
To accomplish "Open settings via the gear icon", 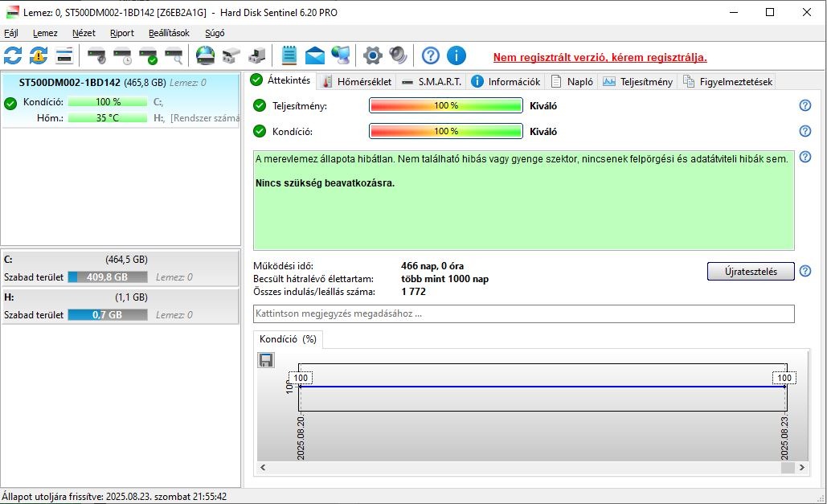I will [372, 55].
